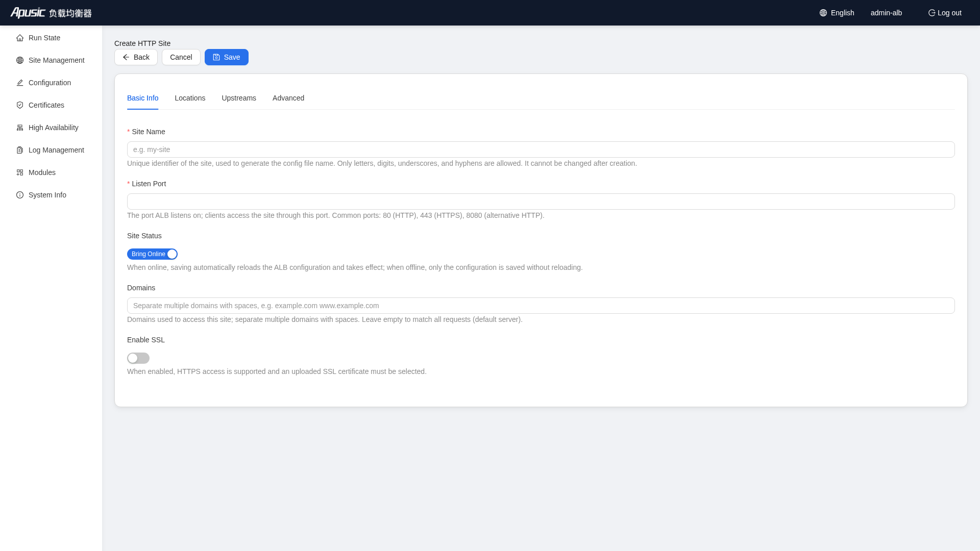Click the Apusic logo in header

pyautogui.click(x=51, y=13)
